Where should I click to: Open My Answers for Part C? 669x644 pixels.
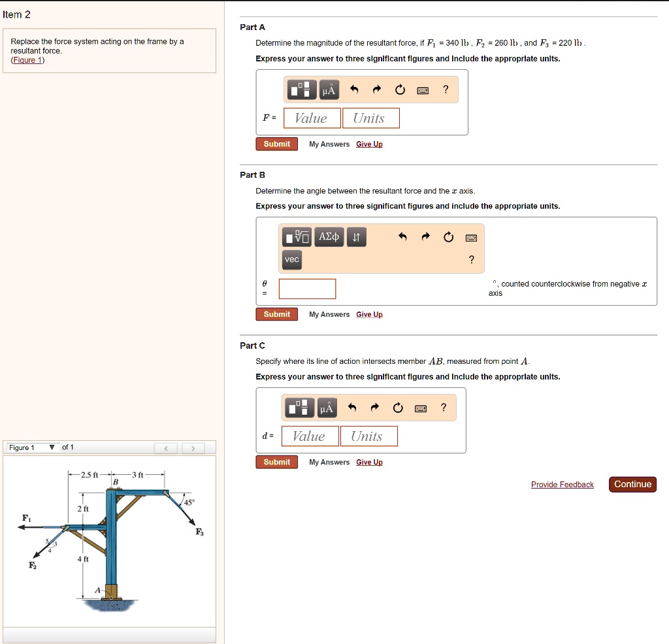(x=329, y=462)
